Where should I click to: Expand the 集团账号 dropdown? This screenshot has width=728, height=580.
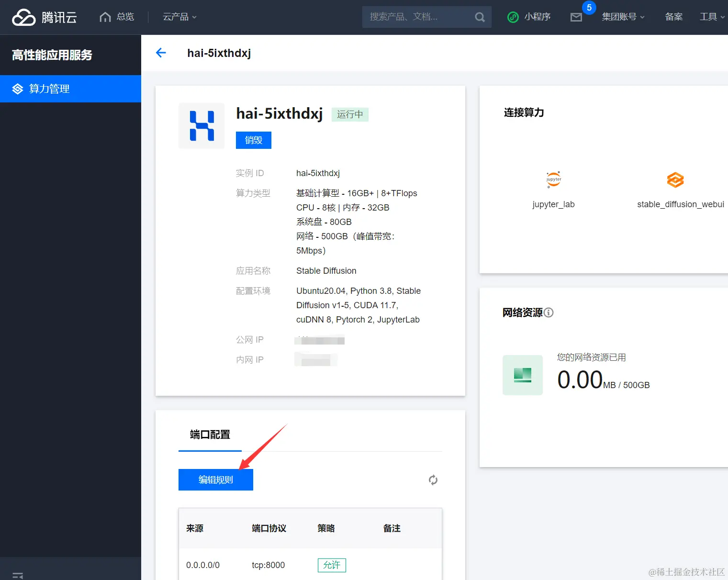(x=623, y=17)
